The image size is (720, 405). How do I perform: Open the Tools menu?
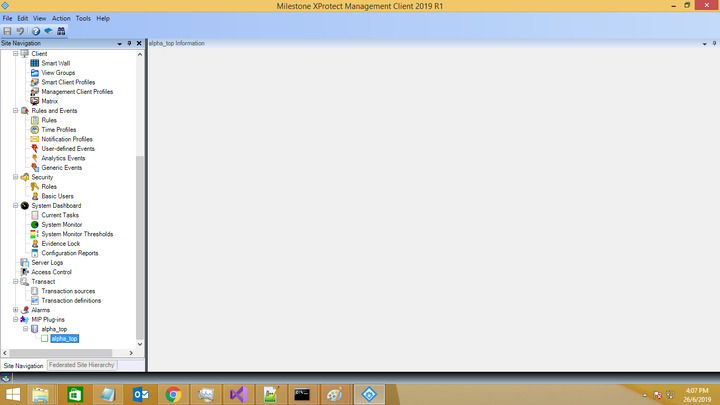tap(83, 18)
